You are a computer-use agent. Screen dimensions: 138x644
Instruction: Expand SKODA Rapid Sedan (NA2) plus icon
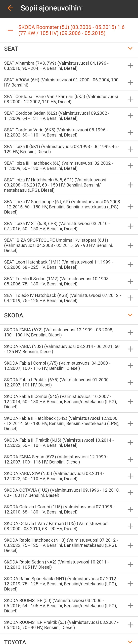(130, 565)
